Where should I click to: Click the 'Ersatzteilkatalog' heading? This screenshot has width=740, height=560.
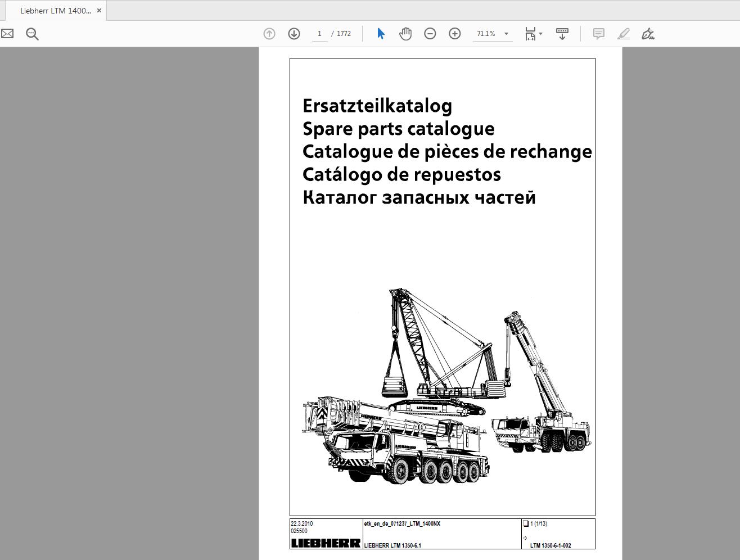(377, 106)
